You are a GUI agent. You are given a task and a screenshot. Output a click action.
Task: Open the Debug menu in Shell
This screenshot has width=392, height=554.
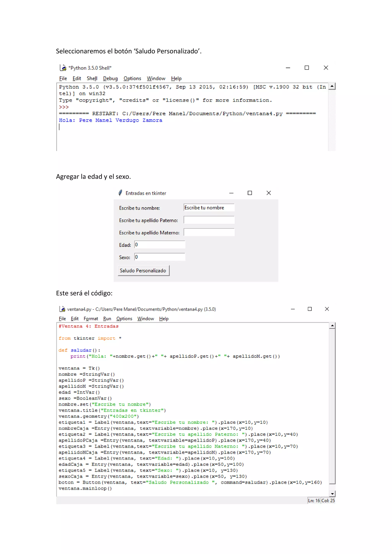coord(110,78)
